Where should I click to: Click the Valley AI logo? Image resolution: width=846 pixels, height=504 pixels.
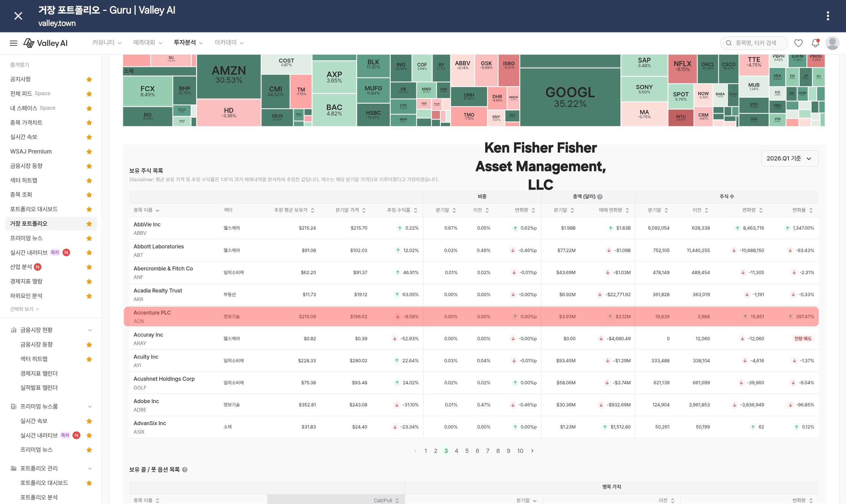[46, 43]
